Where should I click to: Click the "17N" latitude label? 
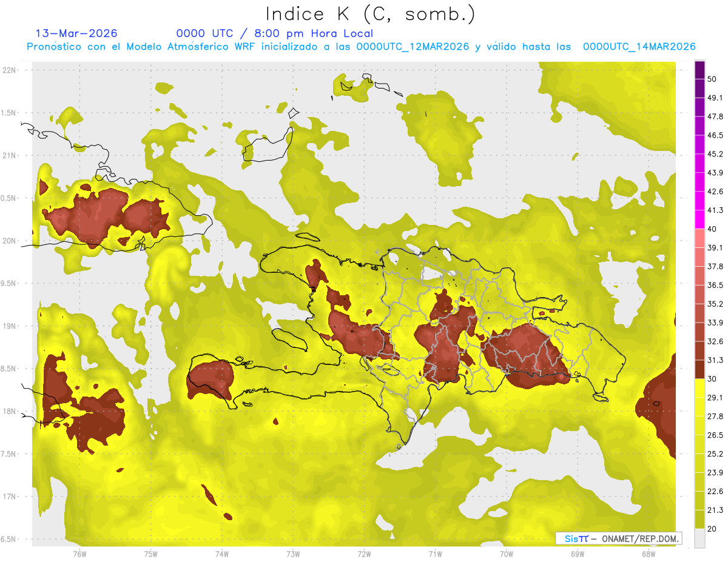[x=10, y=497]
